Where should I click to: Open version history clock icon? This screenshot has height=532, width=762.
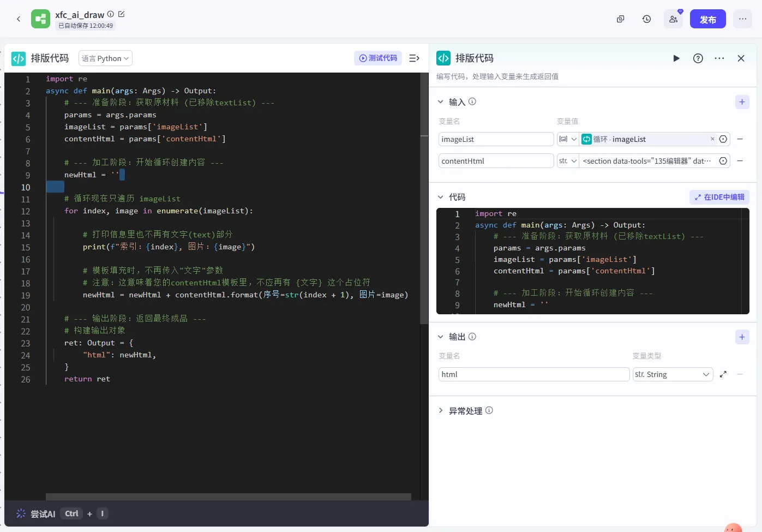pos(646,19)
